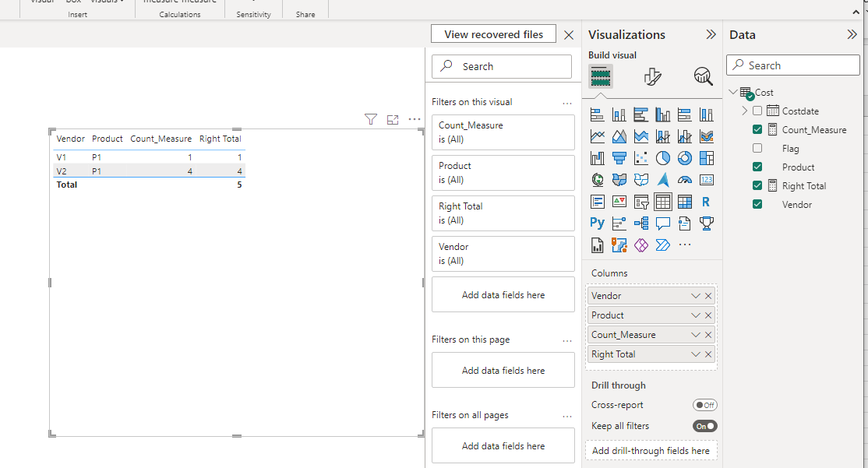The image size is (868, 468).
Task: Select the Clustered bar chart visual
Action: 641,114
